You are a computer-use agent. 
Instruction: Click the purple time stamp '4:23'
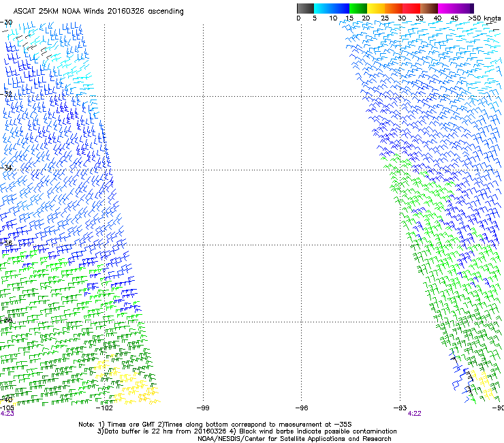[7, 414]
